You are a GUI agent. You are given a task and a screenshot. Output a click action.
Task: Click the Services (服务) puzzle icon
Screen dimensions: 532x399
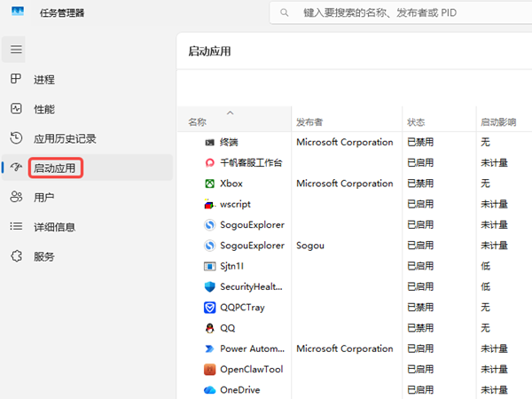point(16,256)
